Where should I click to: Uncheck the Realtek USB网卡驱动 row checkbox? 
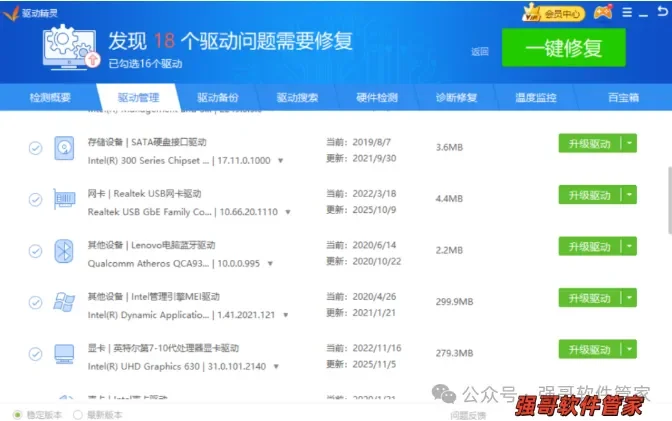pyautogui.click(x=36, y=200)
